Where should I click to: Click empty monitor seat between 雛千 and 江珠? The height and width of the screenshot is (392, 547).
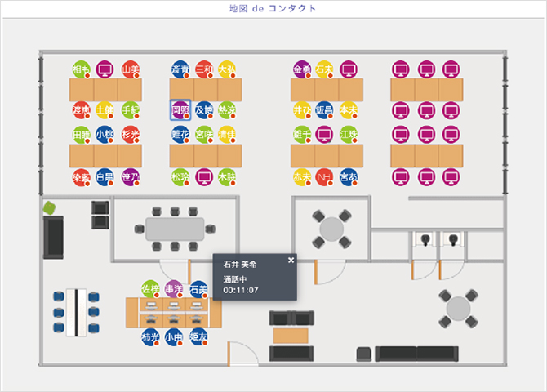[324, 135]
